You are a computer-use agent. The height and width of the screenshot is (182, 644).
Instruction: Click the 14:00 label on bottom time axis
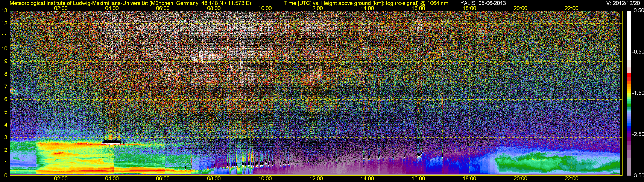point(367,179)
